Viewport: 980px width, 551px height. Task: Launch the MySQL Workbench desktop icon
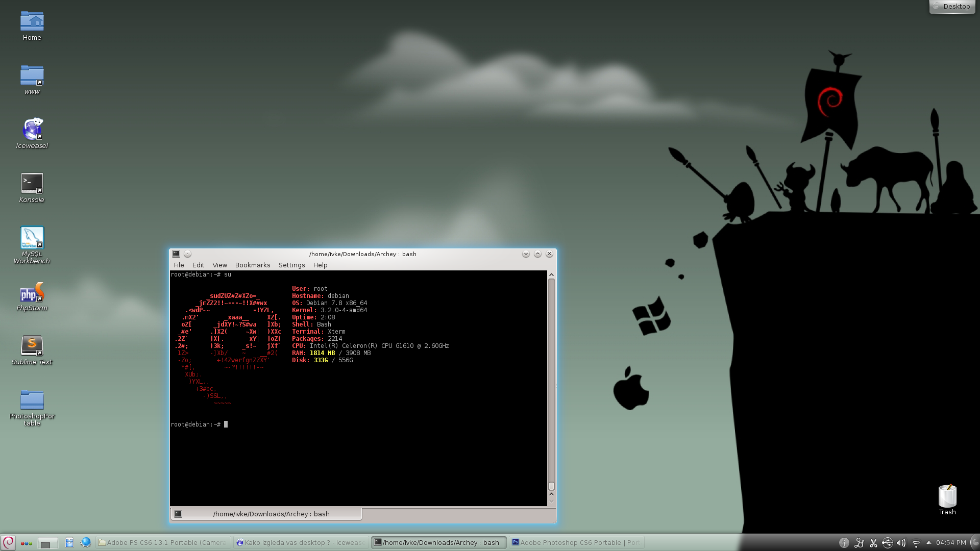(32, 239)
